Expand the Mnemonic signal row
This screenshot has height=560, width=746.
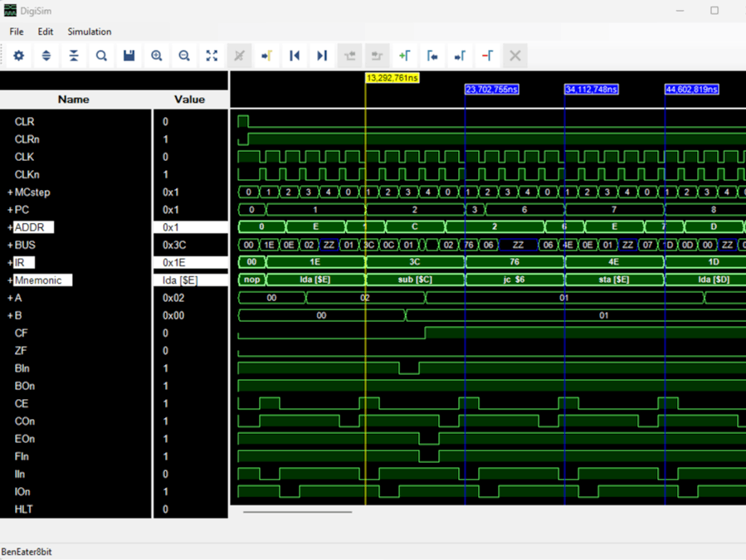[x=10, y=280]
